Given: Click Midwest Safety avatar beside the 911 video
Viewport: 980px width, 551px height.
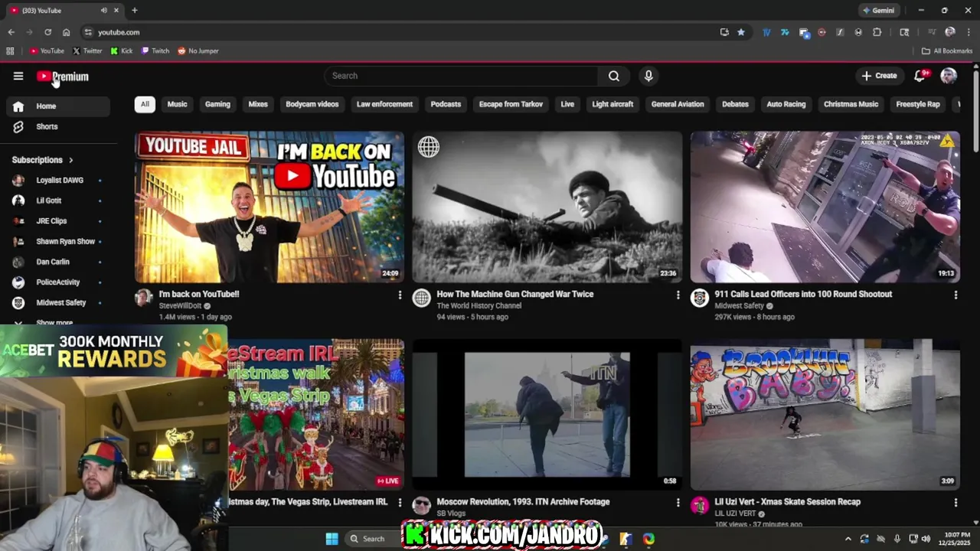Looking at the screenshot, I should point(700,298).
